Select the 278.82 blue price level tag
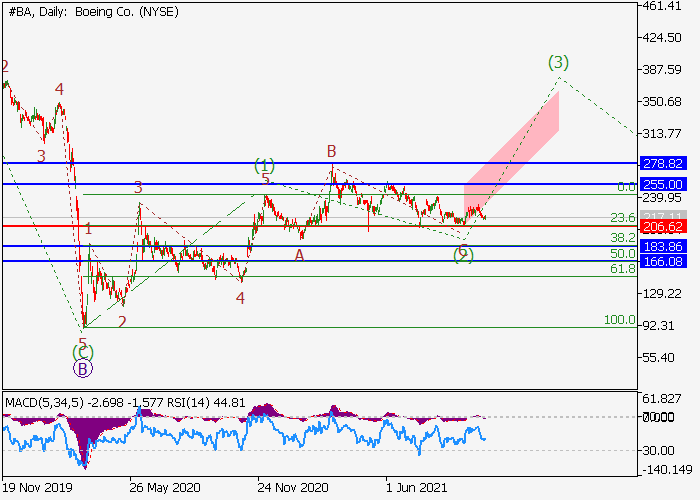 pyautogui.click(x=663, y=163)
